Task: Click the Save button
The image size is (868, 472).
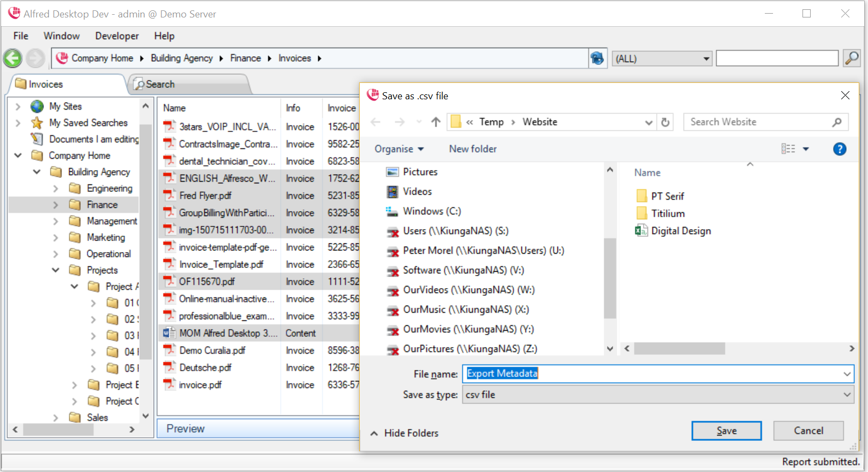Action: pyautogui.click(x=726, y=431)
